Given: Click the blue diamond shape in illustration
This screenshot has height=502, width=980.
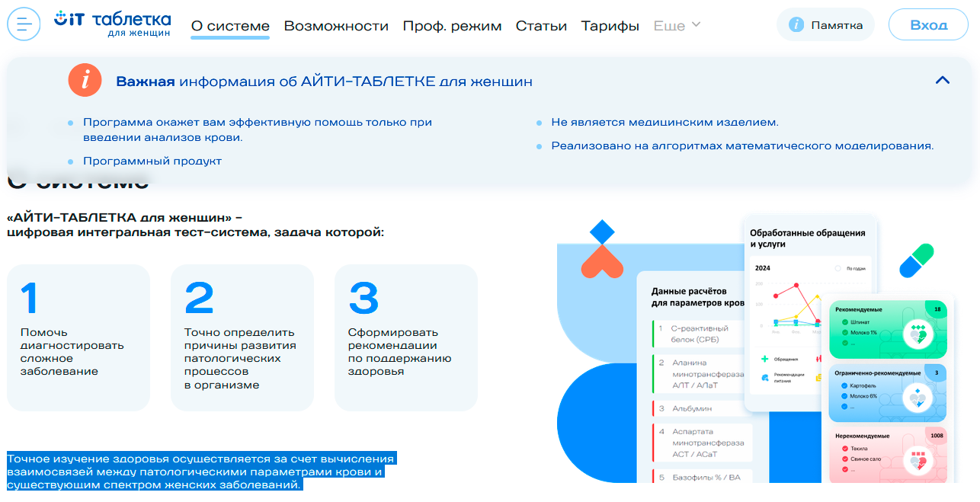Looking at the screenshot, I should tap(602, 232).
